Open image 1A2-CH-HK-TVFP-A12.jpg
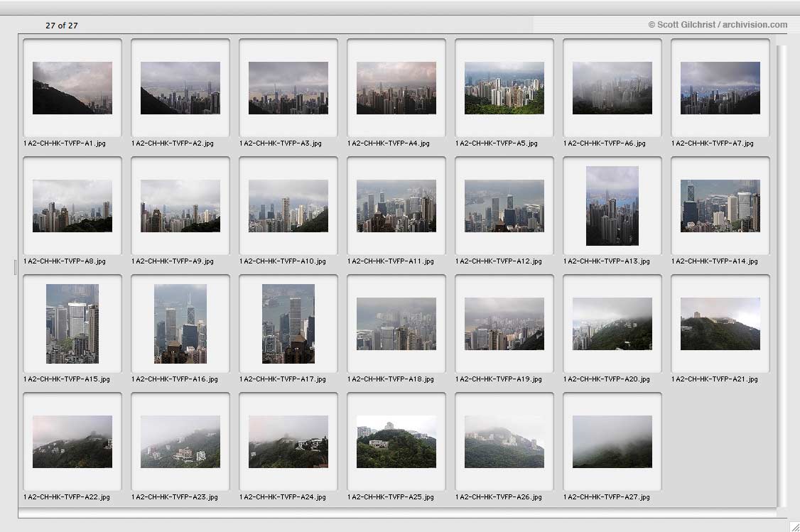The height and width of the screenshot is (532, 800). click(x=504, y=205)
